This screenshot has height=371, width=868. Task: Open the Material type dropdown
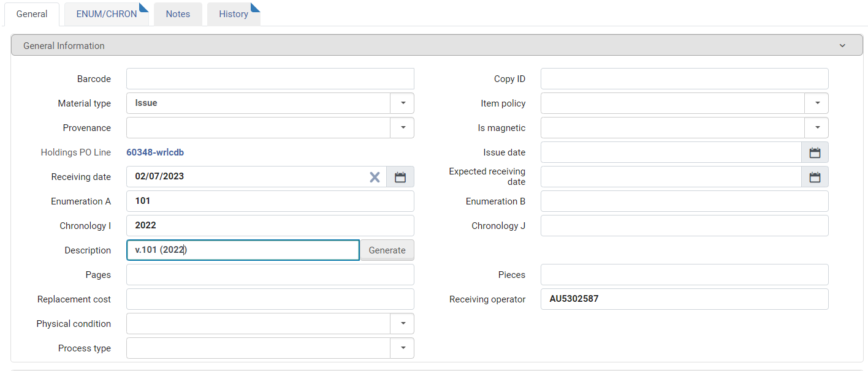403,103
